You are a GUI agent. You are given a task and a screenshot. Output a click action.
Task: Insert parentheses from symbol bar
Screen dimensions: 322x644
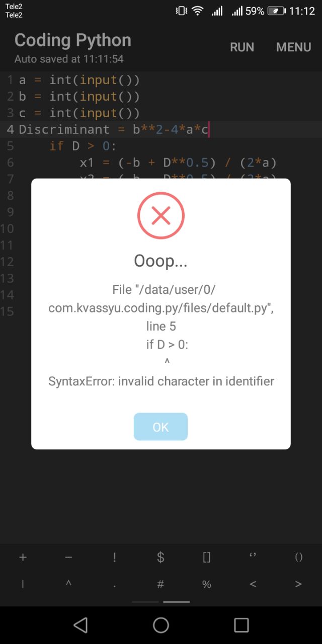298,557
